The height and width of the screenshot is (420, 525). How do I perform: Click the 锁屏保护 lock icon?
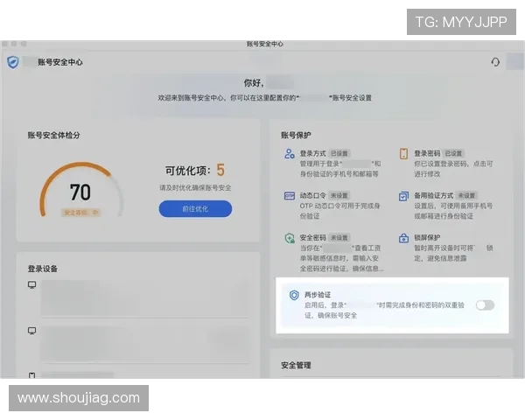point(403,238)
